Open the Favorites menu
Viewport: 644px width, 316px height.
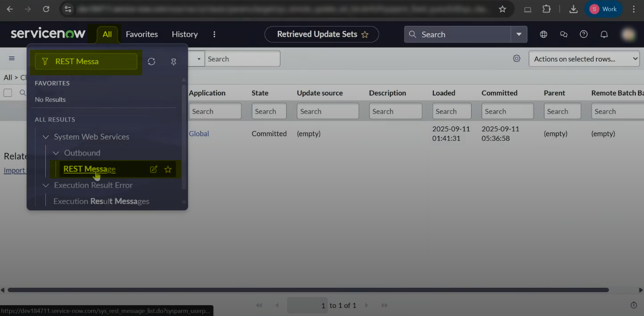pyautogui.click(x=142, y=34)
